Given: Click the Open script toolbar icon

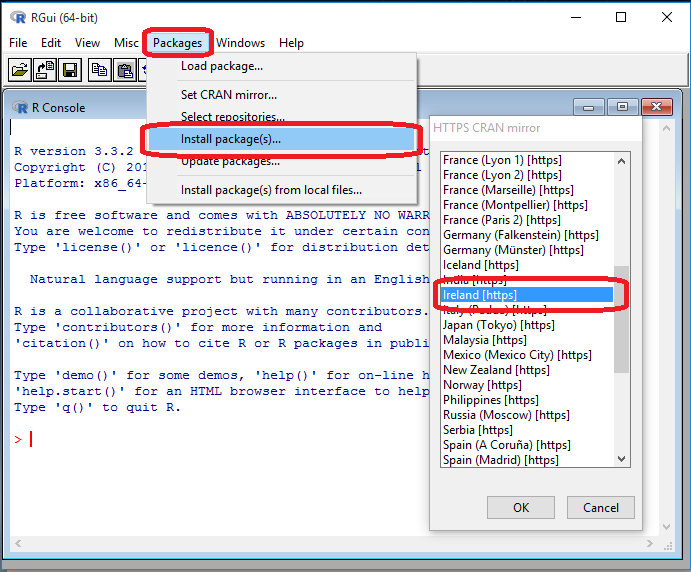Looking at the screenshot, I should tap(20, 70).
